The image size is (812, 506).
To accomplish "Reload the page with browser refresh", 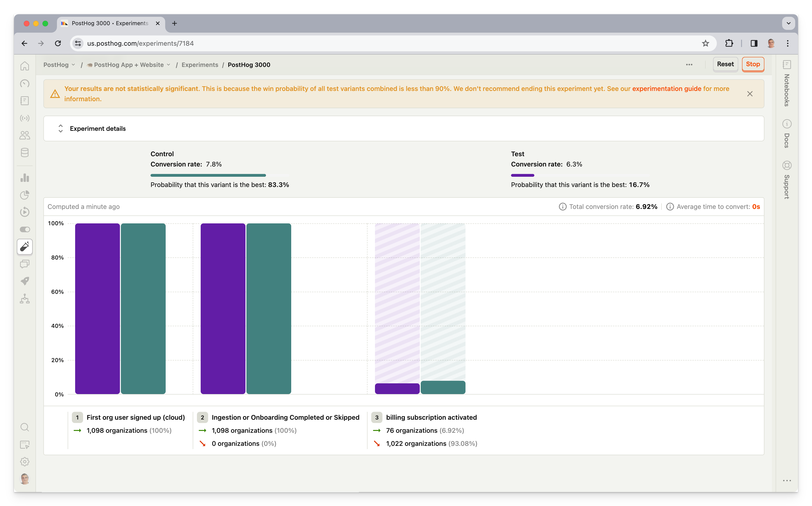I will (x=58, y=44).
